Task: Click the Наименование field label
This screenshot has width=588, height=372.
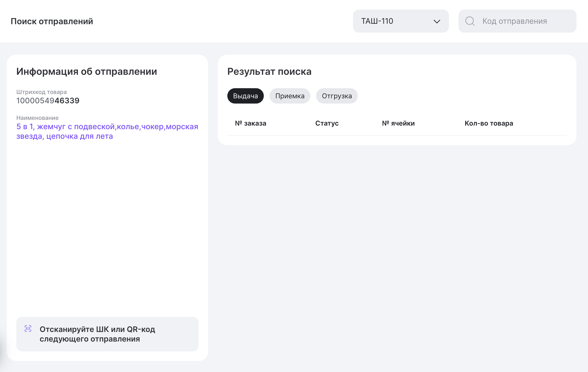Action: 37,118
